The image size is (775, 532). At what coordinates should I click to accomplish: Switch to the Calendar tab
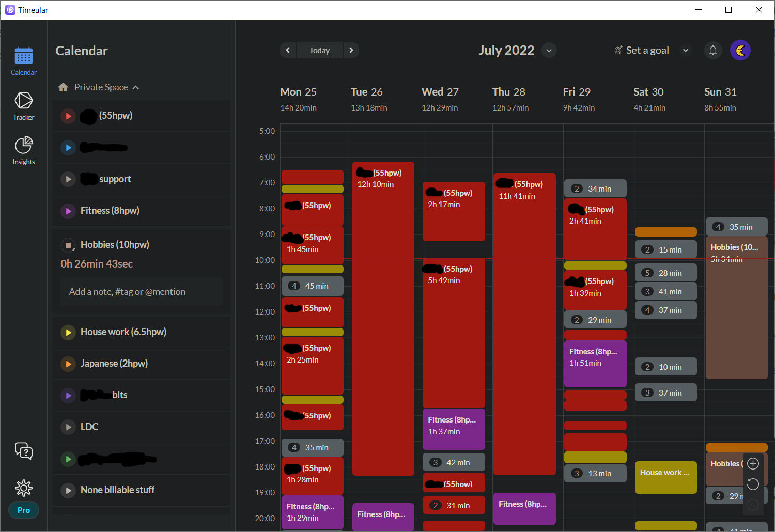(x=24, y=61)
